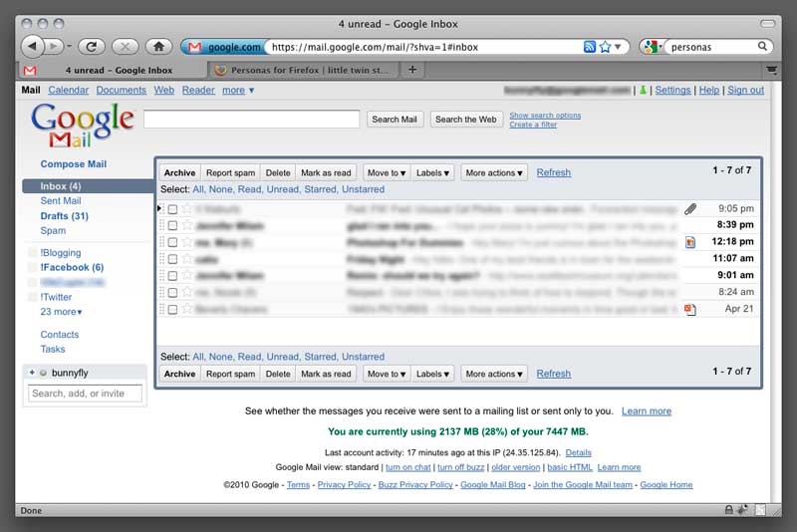Click the list all tabs icon
This screenshot has height=532, width=797.
tap(771, 70)
